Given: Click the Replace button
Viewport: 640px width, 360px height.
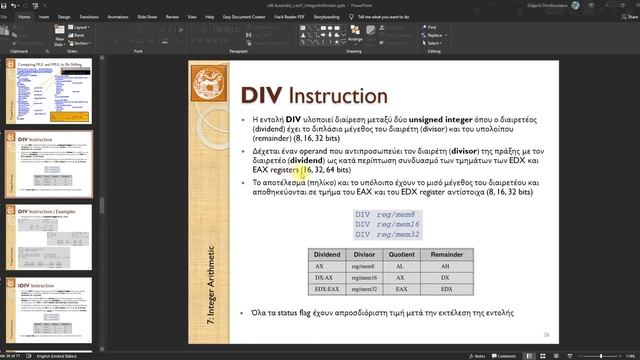Looking at the screenshot, I should point(432,36).
